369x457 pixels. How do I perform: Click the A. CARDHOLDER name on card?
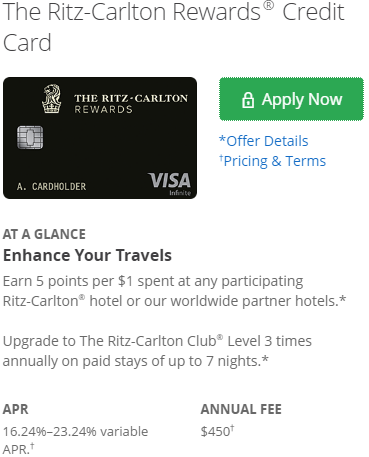(51, 187)
